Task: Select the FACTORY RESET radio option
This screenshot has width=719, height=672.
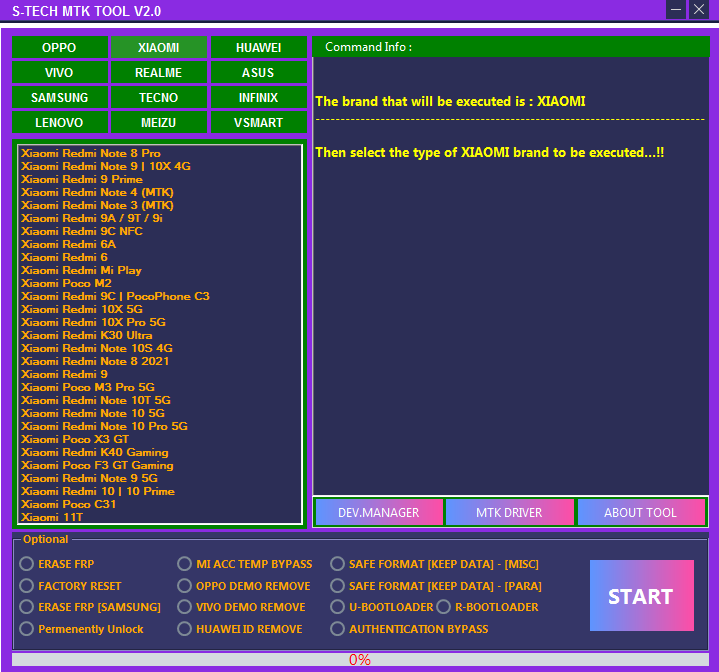Action: click(70, 586)
